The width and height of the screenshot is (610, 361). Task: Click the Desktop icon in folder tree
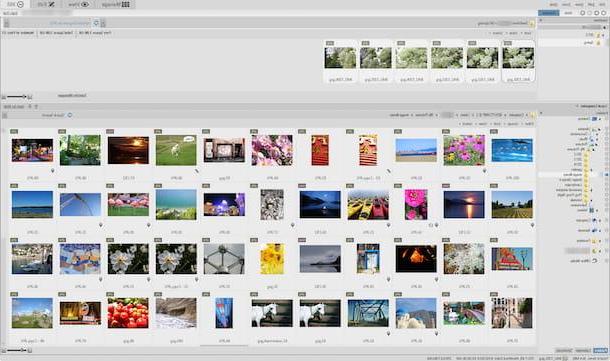(594, 119)
